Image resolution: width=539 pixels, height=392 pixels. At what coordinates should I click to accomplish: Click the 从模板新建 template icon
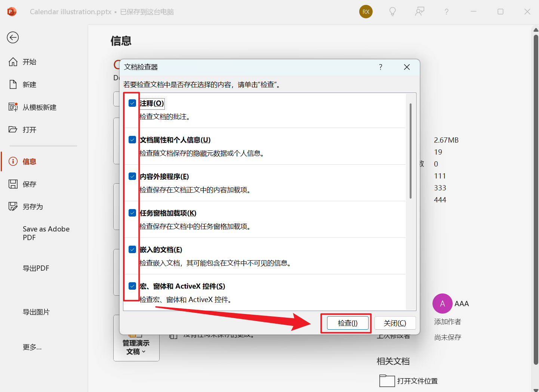[x=13, y=107]
